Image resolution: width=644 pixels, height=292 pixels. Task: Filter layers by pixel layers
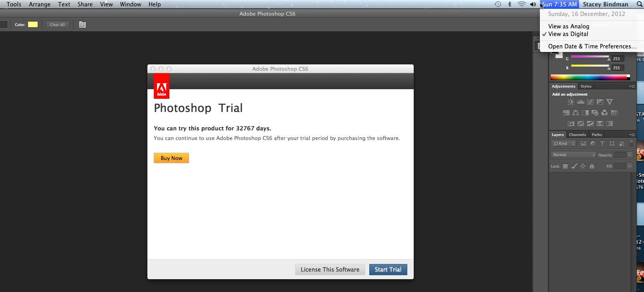[x=583, y=144]
